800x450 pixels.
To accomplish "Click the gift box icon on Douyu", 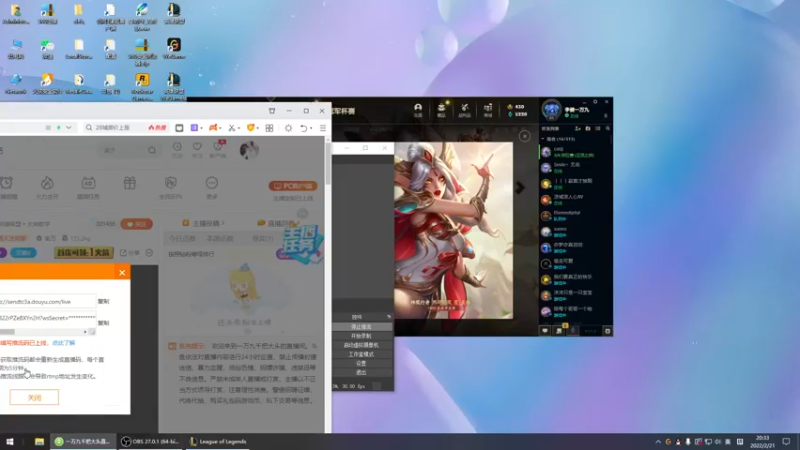I will (130, 183).
